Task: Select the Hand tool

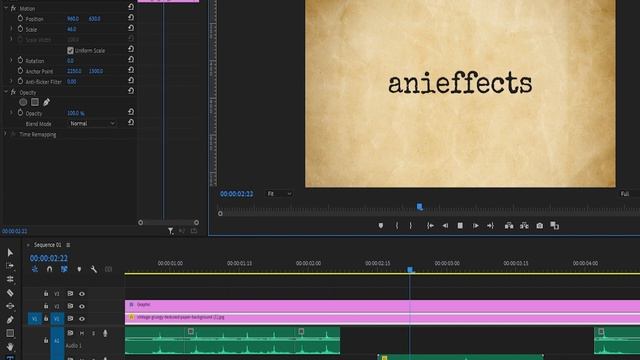Action: [x=10, y=347]
